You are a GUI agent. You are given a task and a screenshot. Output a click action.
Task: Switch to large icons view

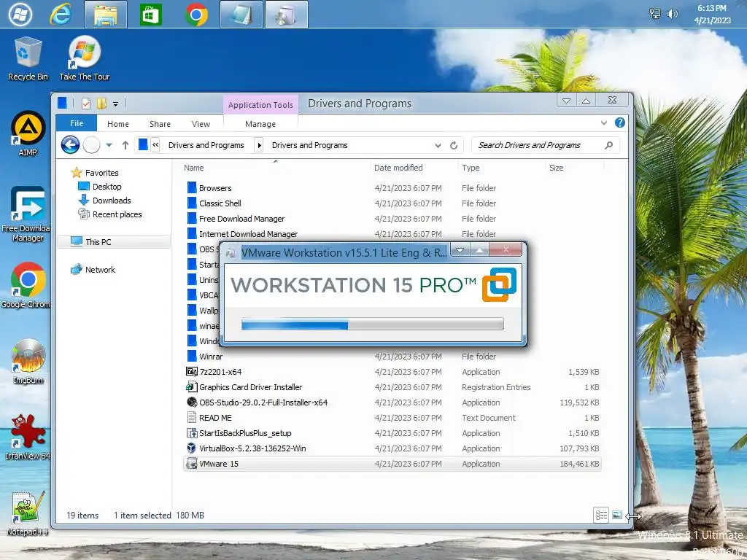(x=617, y=516)
